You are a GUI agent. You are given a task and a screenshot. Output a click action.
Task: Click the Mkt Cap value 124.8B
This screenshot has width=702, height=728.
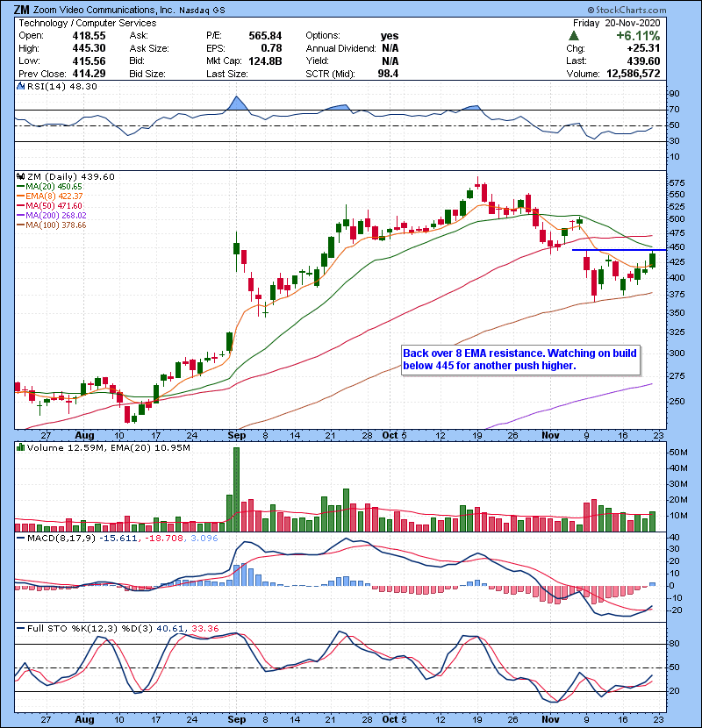(265, 61)
